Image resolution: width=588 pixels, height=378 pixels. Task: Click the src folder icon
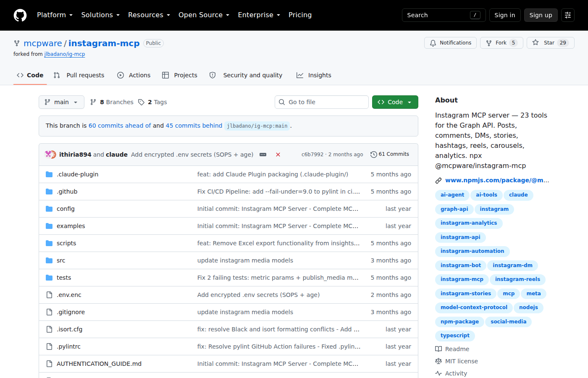click(49, 260)
